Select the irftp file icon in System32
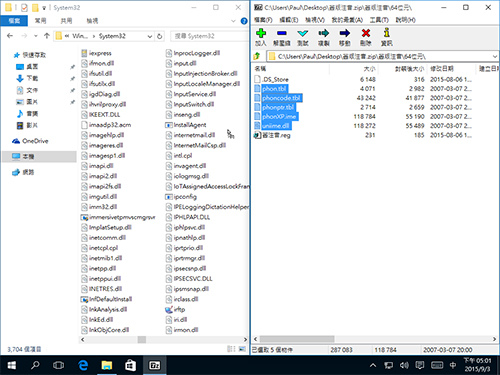Viewport: 500px width, 375px height. [x=169, y=310]
